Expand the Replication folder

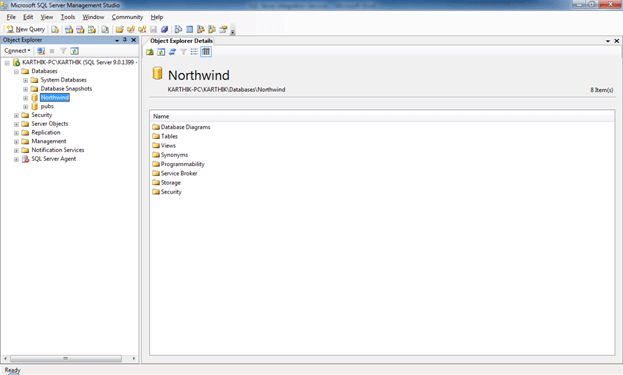pos(16,133)
